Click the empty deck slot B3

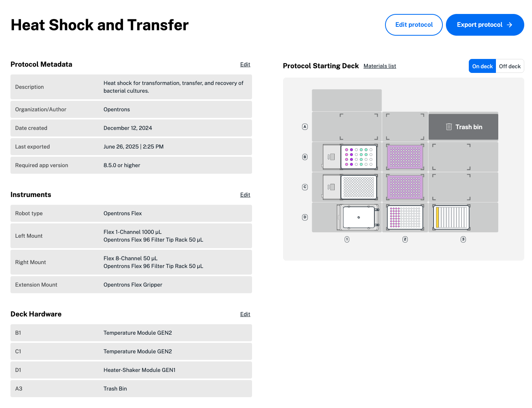pyautogui.click(x=451, y=157)
